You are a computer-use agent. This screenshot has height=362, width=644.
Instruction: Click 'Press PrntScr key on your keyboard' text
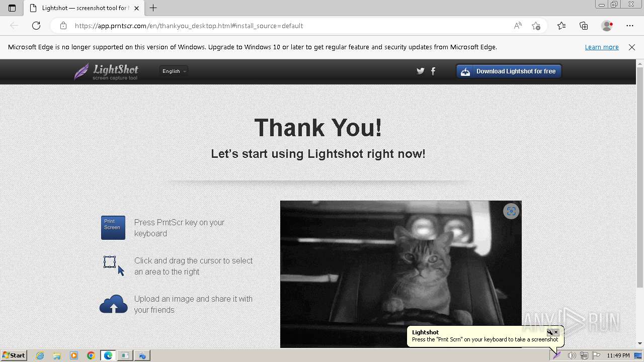pos(179,228)
